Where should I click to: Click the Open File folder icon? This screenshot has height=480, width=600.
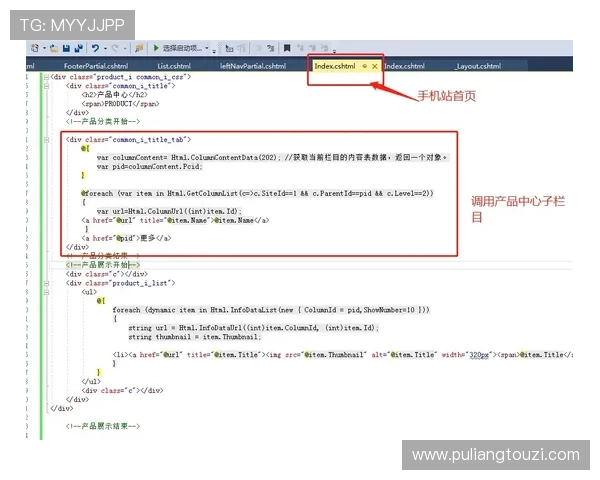[54, 47]
